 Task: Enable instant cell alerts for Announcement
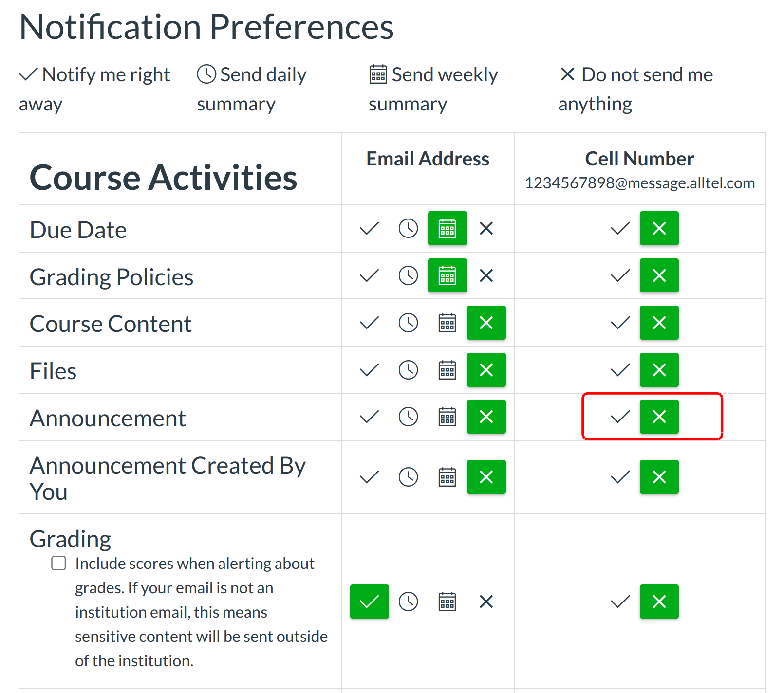619,417
